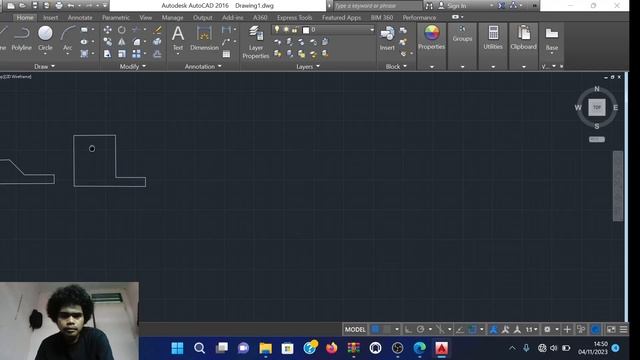This screenshot has height=360, width=640.
Task: Expand the Layers panel
Action: [x=308, y=67]
